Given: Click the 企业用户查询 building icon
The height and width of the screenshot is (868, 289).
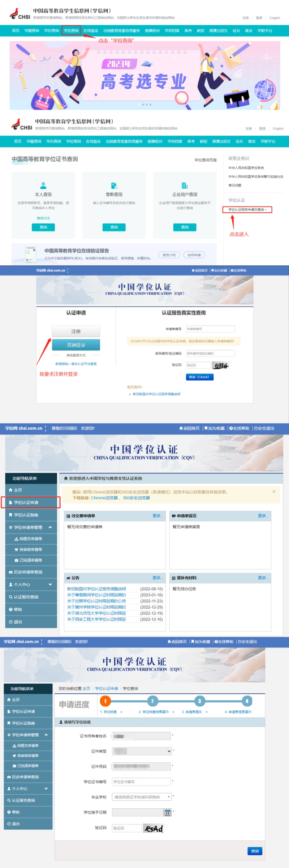Looking at the screenshot, I should click(185, 186).
